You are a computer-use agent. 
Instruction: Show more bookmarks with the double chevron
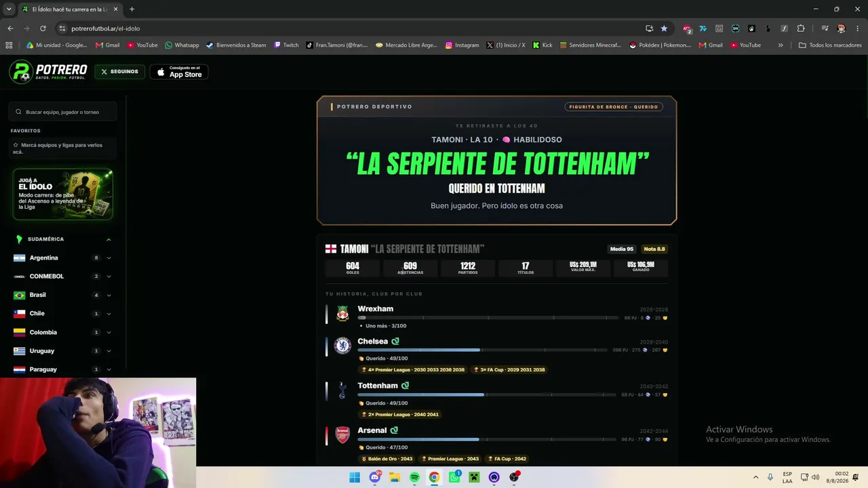click(781, 45)
